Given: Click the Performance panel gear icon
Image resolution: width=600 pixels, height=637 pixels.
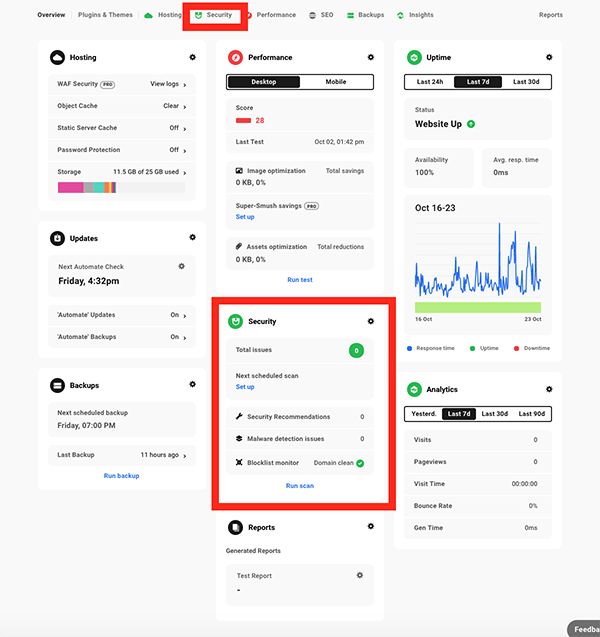Looking at the screenshot, I should coord(371,58).
